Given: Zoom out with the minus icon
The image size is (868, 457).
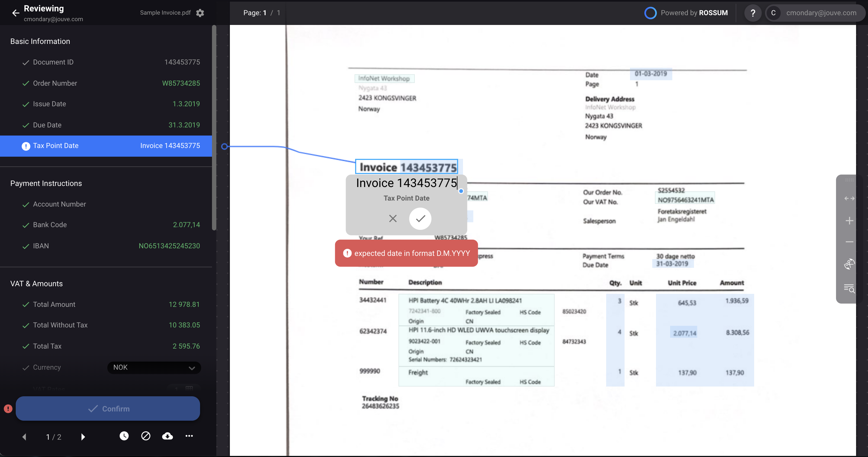Looking at the screenshot, I should tap(849, 242).
